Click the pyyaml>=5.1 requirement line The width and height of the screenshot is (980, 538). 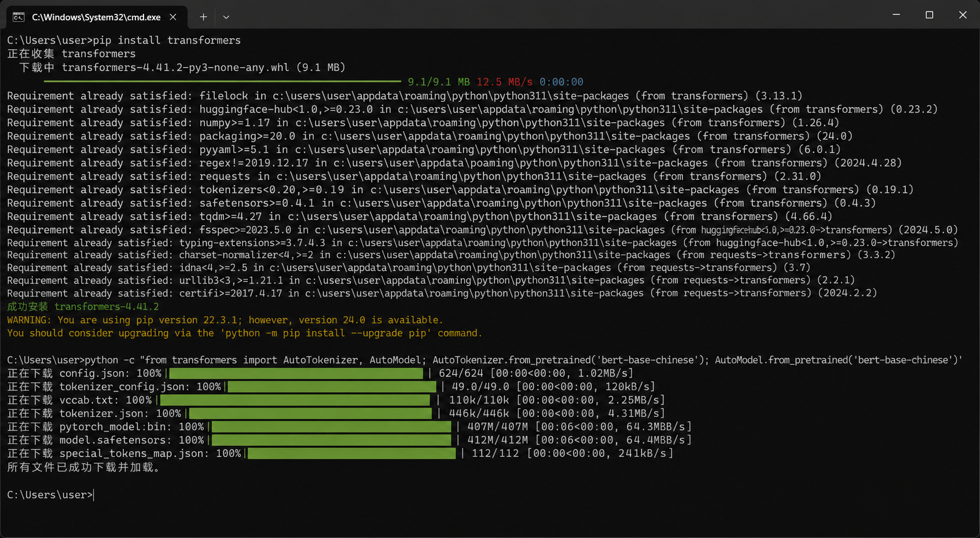point(424,149)
